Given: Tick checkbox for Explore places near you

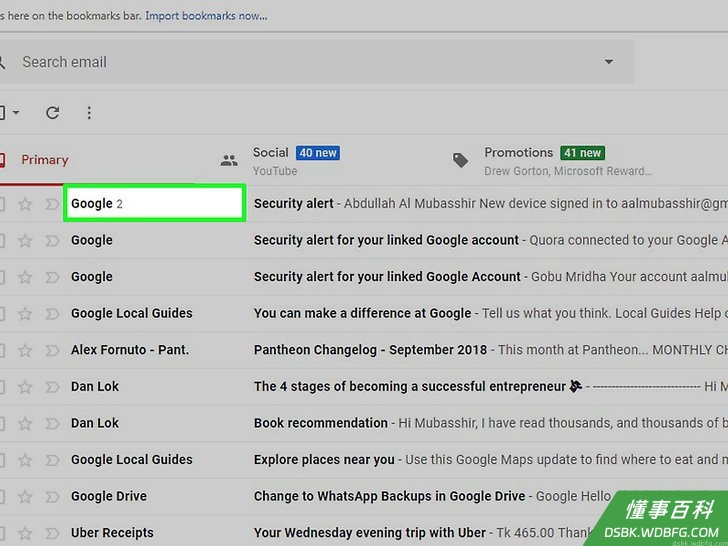Looking at the screenshot, I should click(x=2, y=460).
